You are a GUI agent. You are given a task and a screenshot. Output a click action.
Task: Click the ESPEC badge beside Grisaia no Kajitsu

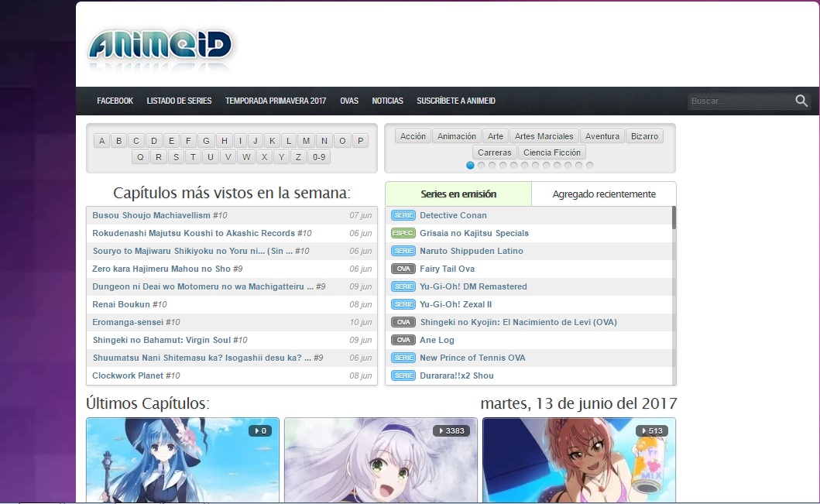403,233
